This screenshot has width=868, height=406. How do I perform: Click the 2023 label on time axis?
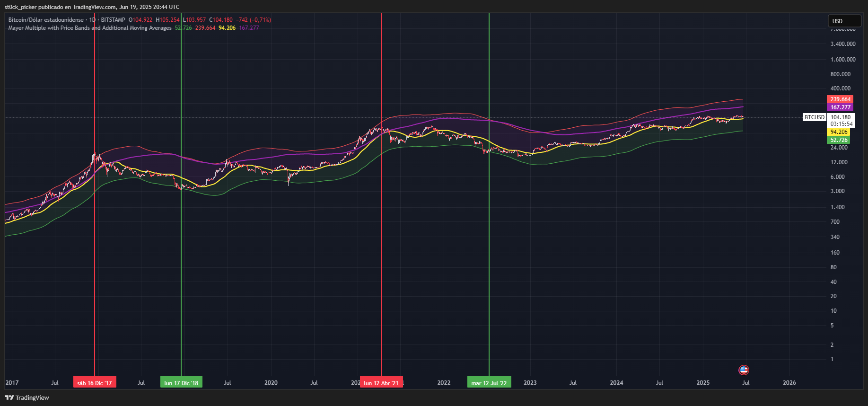click(x=530, y=382)
